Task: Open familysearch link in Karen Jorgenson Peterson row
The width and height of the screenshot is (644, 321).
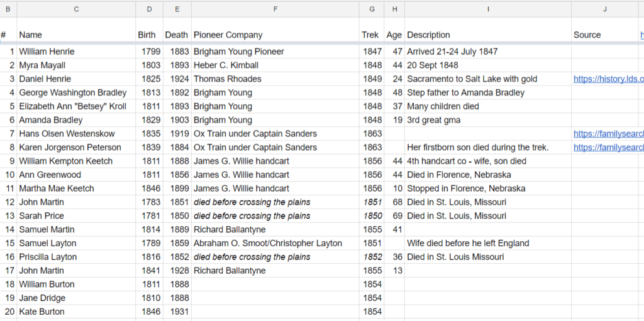Action: tap(608, 147)
